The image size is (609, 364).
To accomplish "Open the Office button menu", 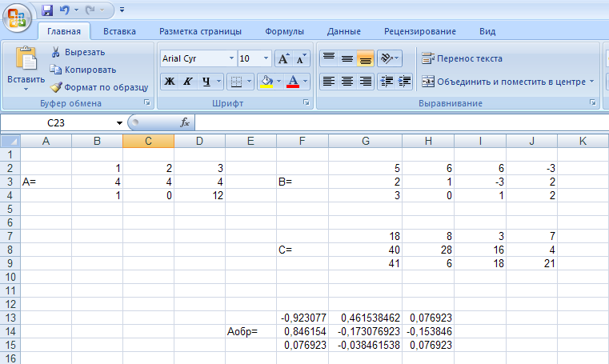I will [17, 18].
